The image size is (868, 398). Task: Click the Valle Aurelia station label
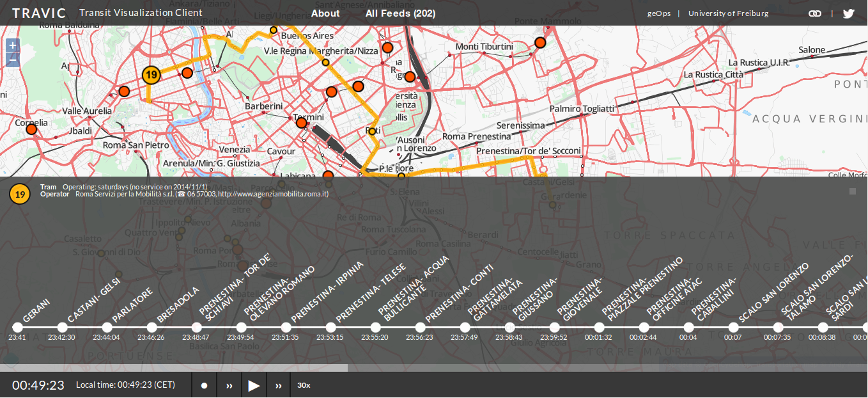(x=87, y=111)
